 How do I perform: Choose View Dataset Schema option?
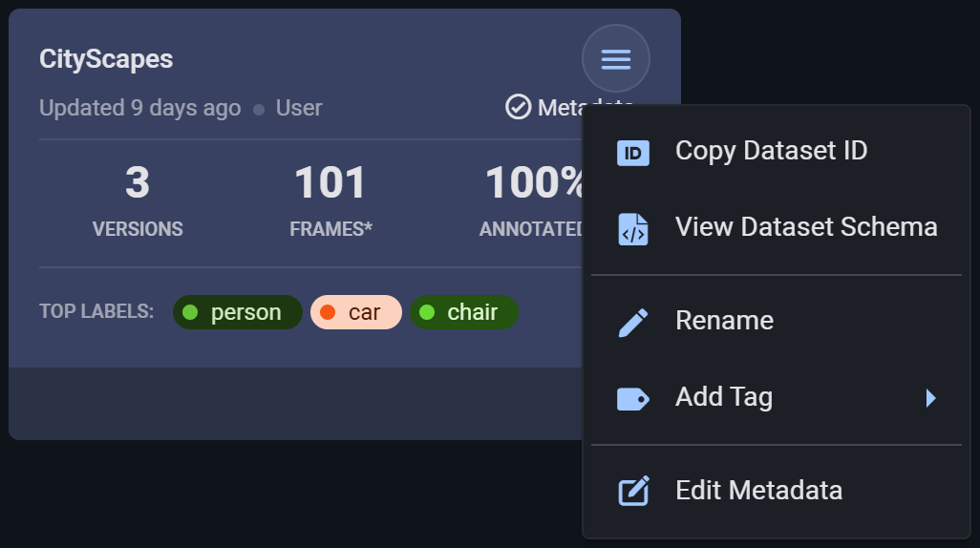point(805,227)
